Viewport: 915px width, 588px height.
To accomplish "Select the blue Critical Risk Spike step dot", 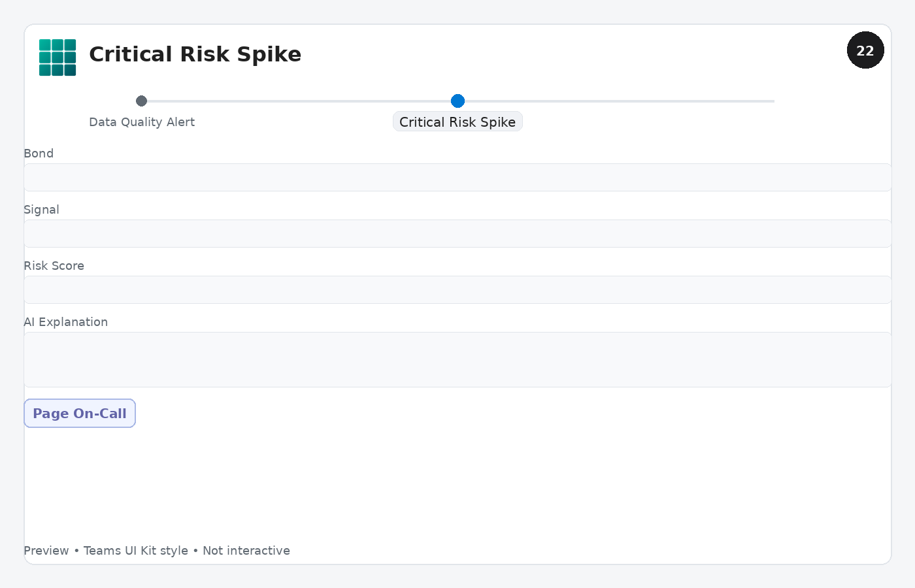I will [x=457, y=101].
